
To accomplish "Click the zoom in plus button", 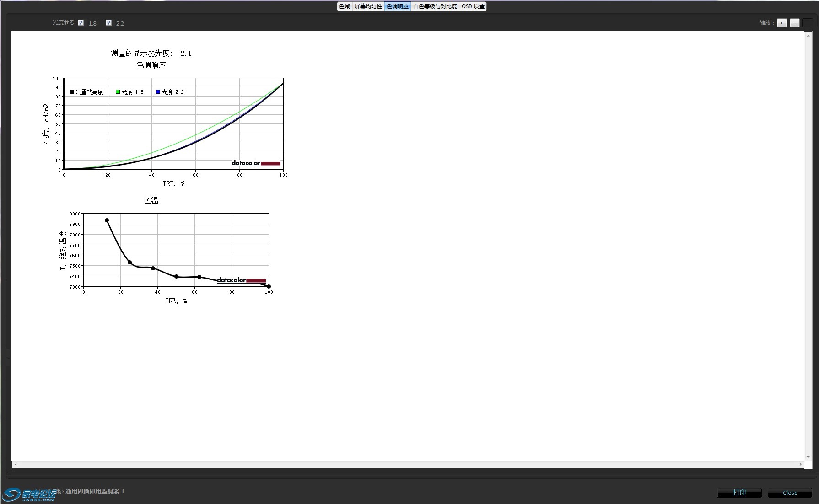I will point(781,23).
